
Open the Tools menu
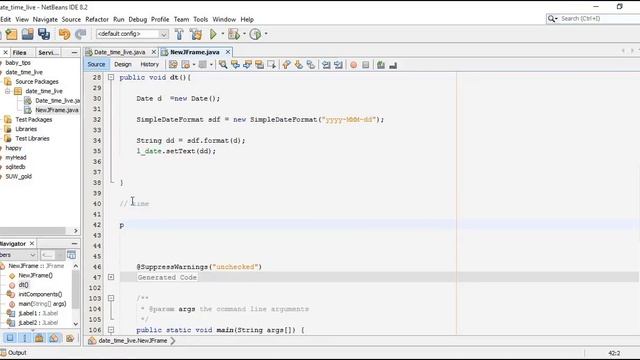(200, 19)
